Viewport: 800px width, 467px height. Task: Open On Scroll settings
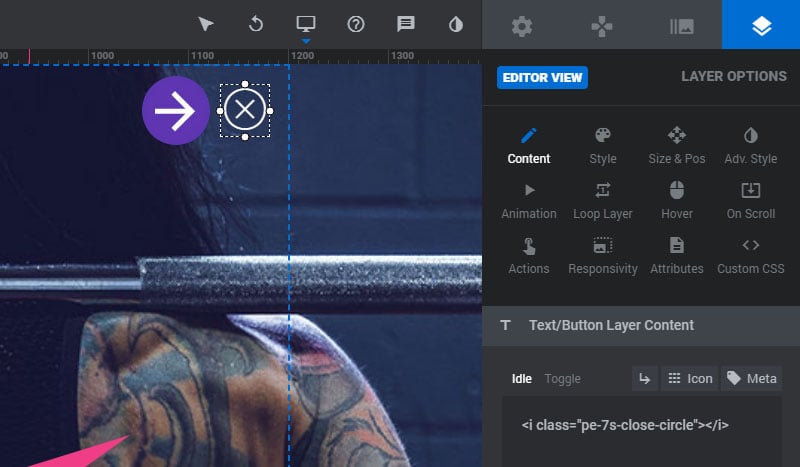pos(751,202)
